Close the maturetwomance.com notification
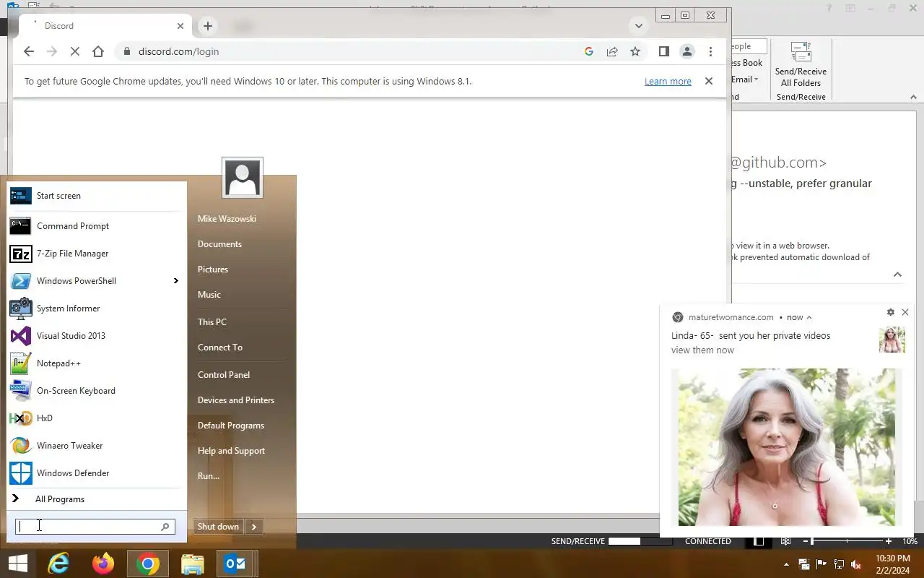Viewport: 924px width, 578px height. (905, 312)
